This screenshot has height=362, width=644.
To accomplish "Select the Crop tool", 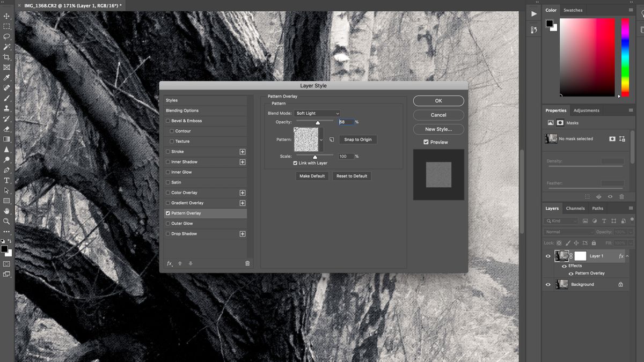I will click(6, 56).
